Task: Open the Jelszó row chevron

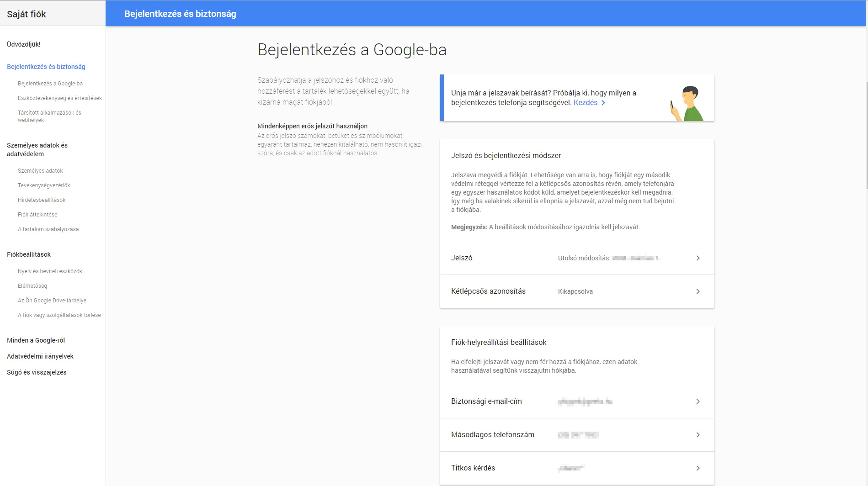Action: pyautogui.click(x=698, y=258)
